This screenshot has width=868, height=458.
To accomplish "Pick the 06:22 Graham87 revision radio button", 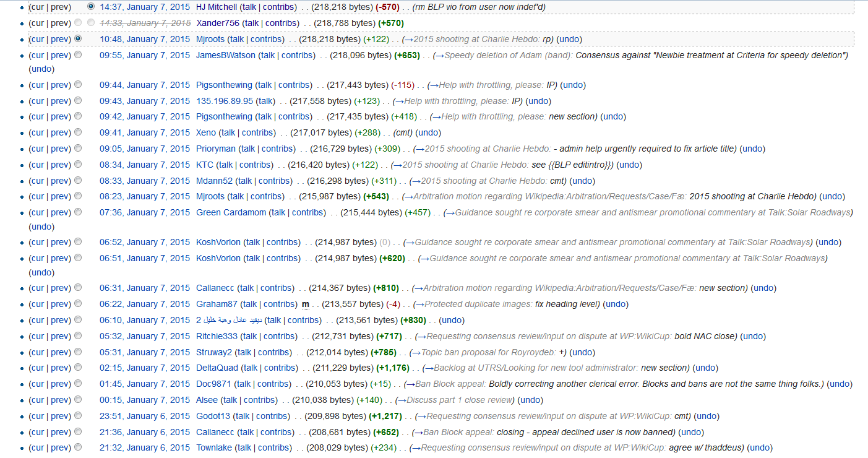I will pos(78,303).
